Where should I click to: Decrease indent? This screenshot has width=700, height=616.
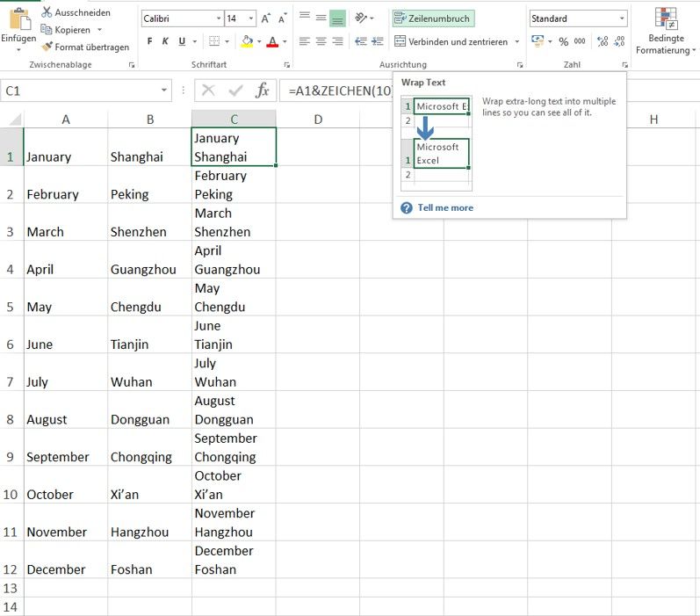point(361,41)
